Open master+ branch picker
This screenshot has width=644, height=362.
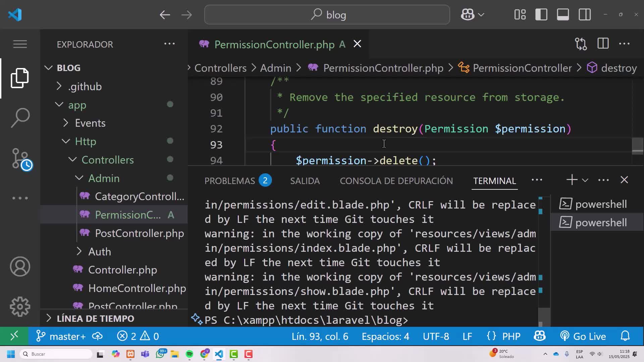[x=61, y=336]
